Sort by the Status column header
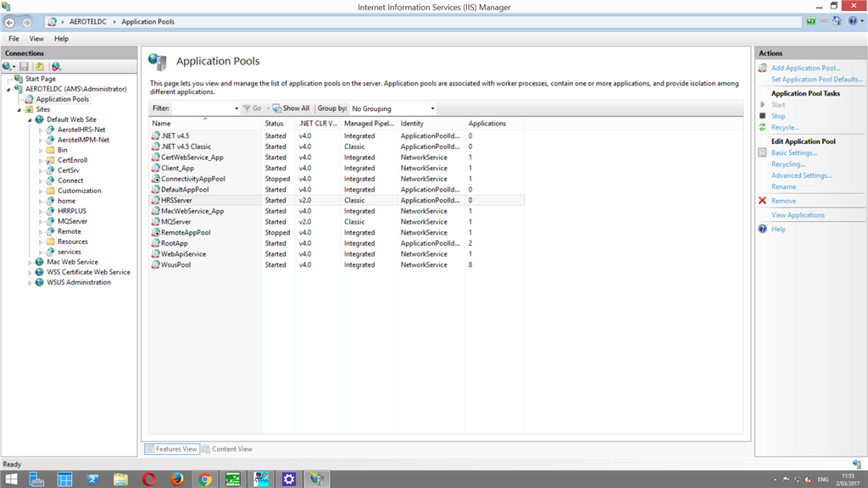Viewport: 868px width, 488px height. [x=278, y=124]
